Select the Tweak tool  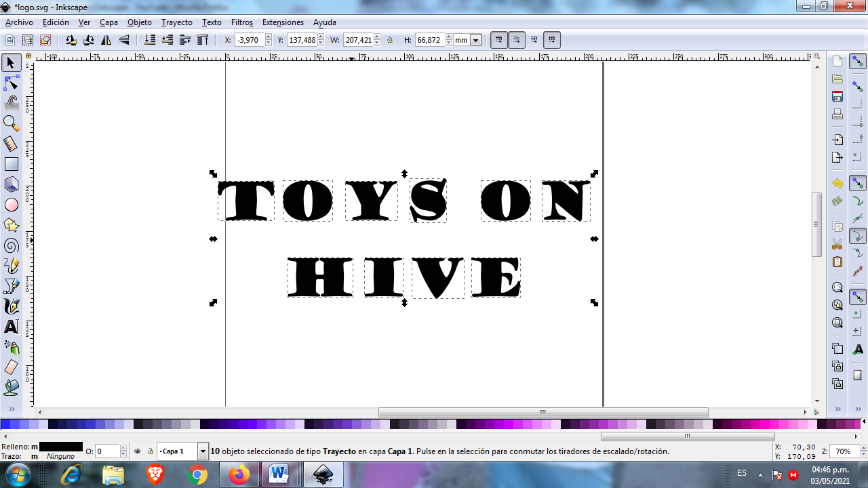point(11,103)
